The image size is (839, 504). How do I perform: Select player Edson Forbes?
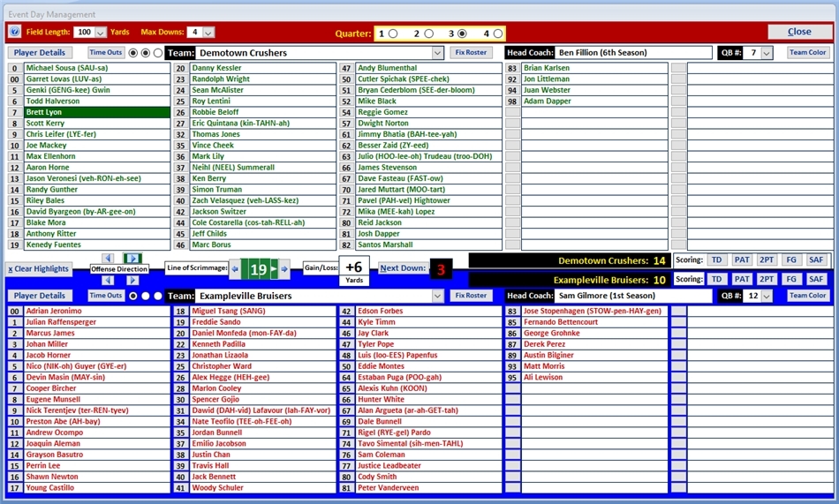[428, 311]
